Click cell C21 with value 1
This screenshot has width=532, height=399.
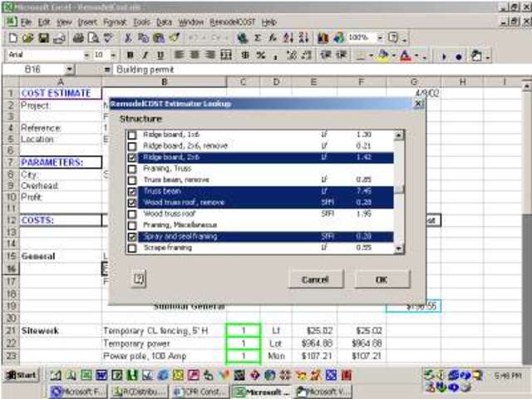pos(244,331)
